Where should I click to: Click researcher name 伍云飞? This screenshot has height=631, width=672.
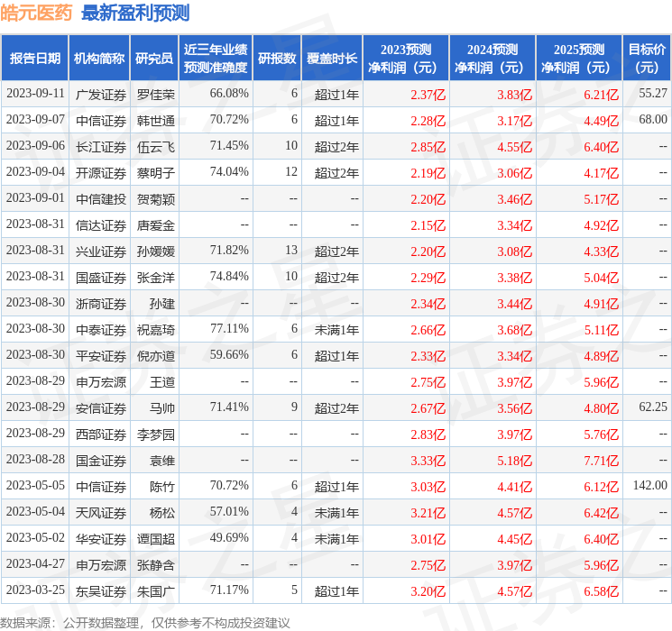coord(156,147)
